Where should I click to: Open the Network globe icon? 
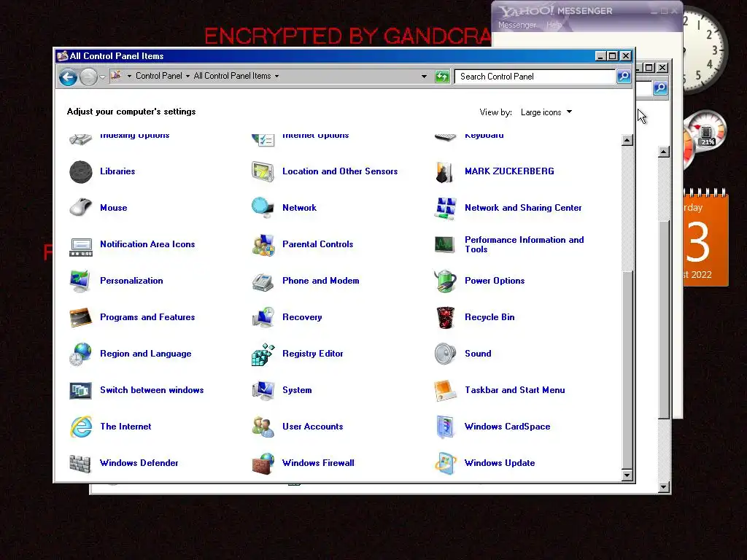point(263,208)
